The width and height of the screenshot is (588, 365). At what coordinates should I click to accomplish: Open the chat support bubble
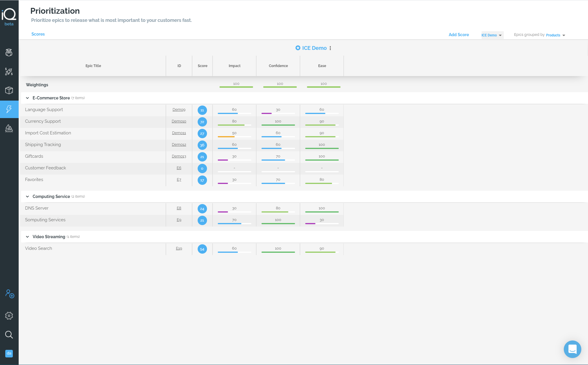pos(572,349)
